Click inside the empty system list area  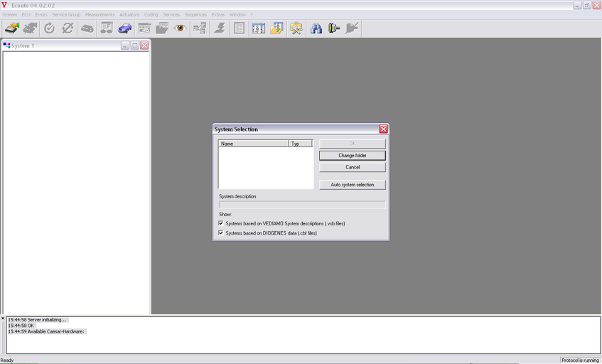point(266,168)
